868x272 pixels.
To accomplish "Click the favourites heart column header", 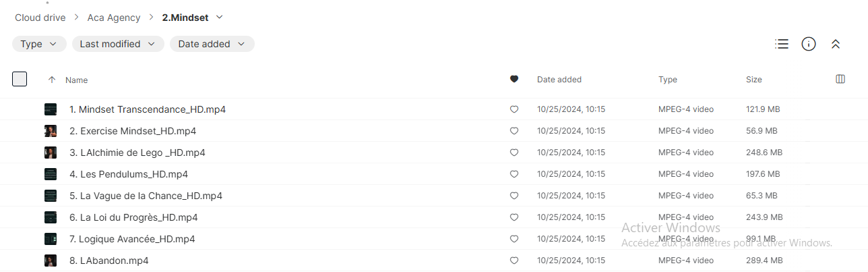I will 514,79.
